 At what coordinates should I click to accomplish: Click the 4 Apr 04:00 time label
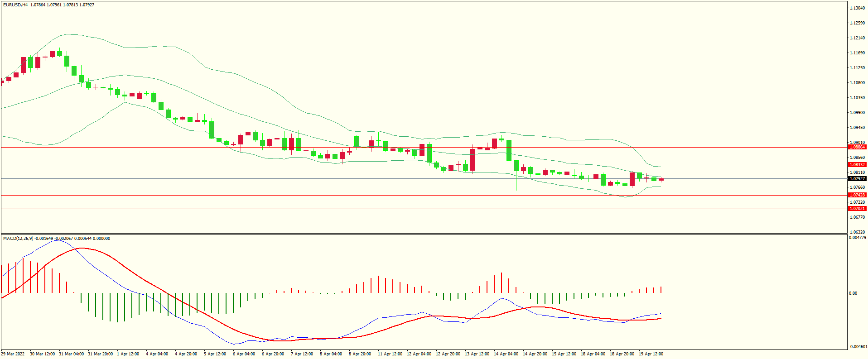click(157, 354)
